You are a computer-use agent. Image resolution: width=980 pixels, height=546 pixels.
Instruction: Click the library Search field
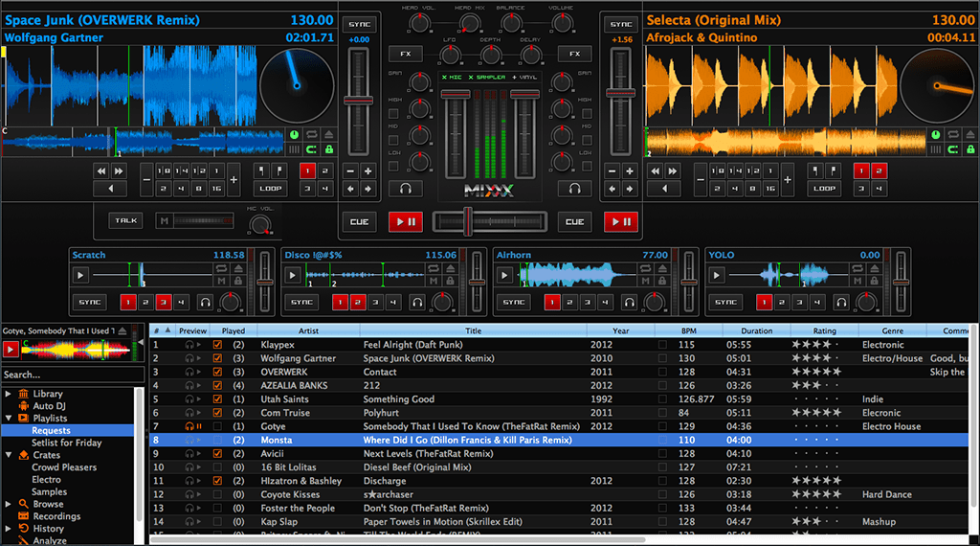coord(73,375)
